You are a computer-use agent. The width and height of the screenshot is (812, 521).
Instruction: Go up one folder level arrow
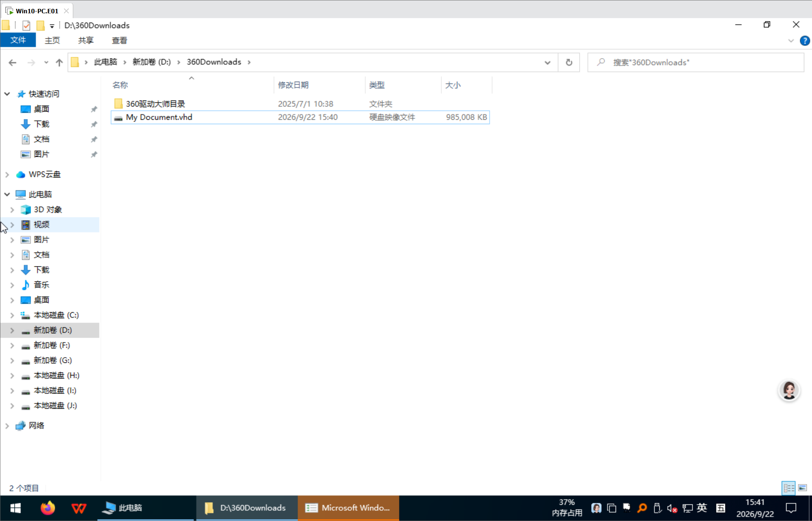(x=59, y=62)
